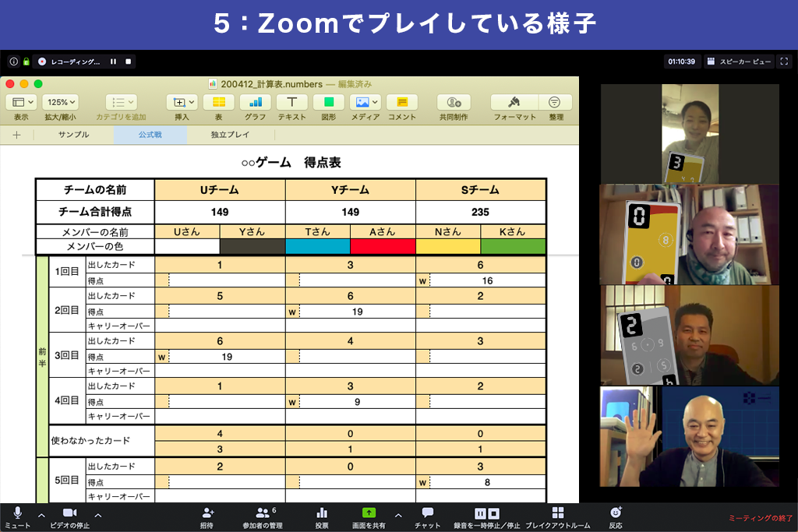The width and height of the screenshot is (798, 532).
Task: Open the 125% zoom level dropdown
Action: (x=61, y=102)
